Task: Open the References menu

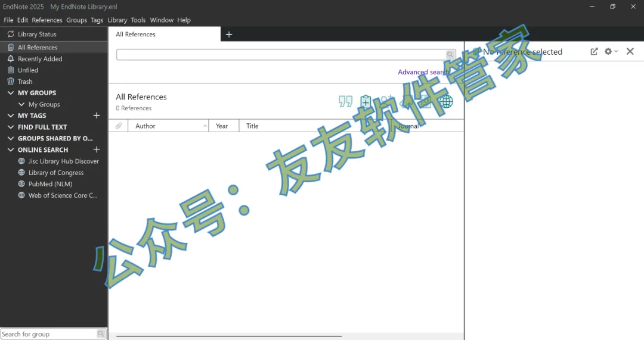Action: [47, 20]
